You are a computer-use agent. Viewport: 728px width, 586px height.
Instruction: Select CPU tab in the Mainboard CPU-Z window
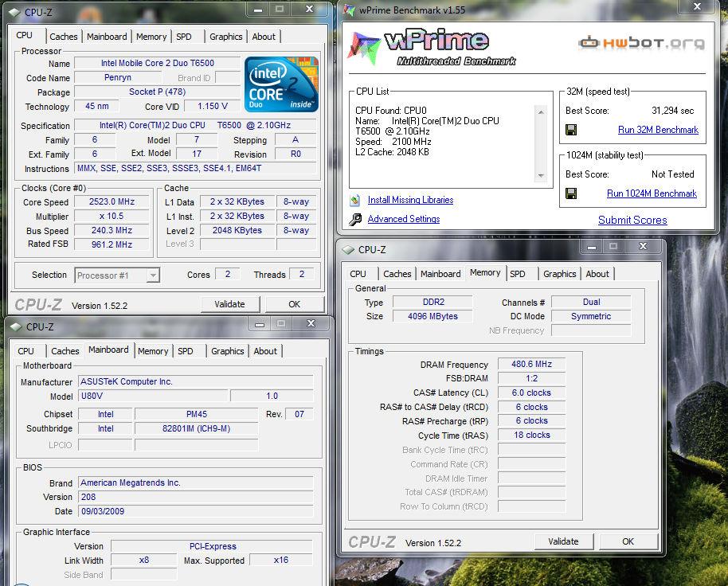coord(26,351)
